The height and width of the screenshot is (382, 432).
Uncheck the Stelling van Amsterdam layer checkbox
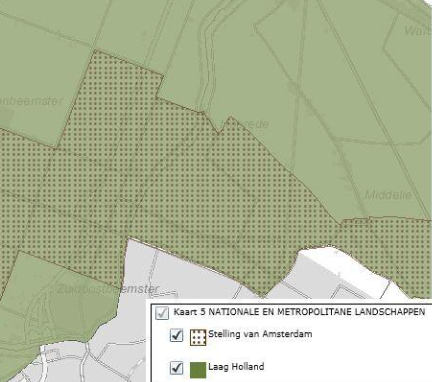(x=176, y=335)
